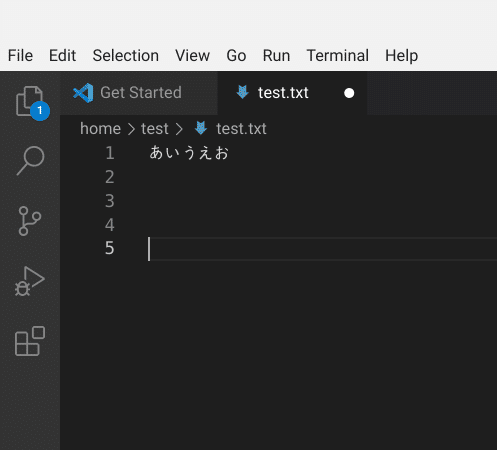Open the Selection menu
Viewport: 497px width, 450px height.
click(126, 55)
